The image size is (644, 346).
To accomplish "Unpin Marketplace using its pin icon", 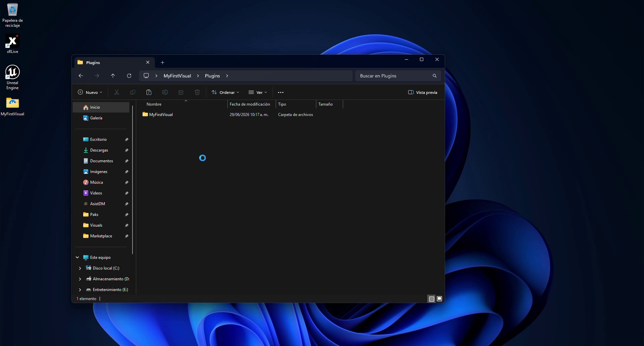I will click(127, 236).
